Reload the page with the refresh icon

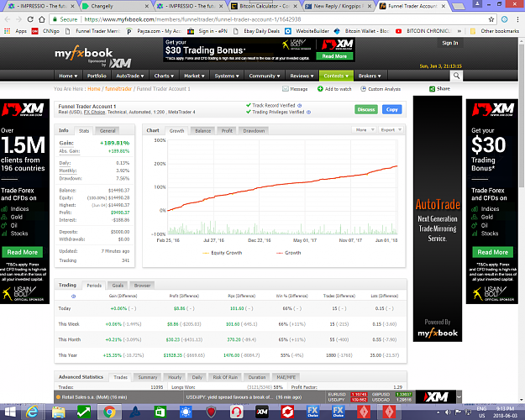click(30, 19)
